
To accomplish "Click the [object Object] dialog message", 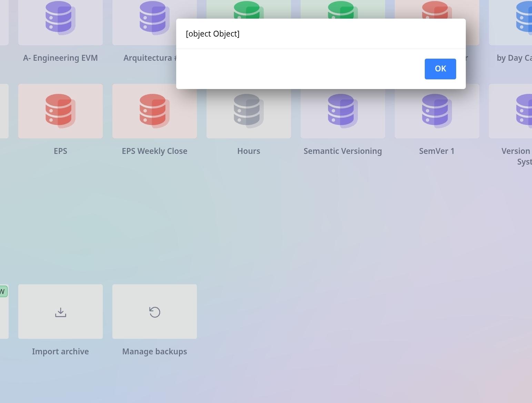I will click(212, 34).
